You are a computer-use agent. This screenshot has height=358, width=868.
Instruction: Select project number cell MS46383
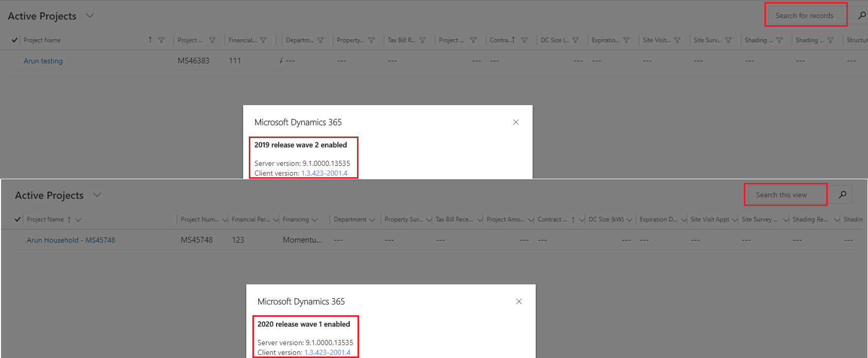coord(194,61)
